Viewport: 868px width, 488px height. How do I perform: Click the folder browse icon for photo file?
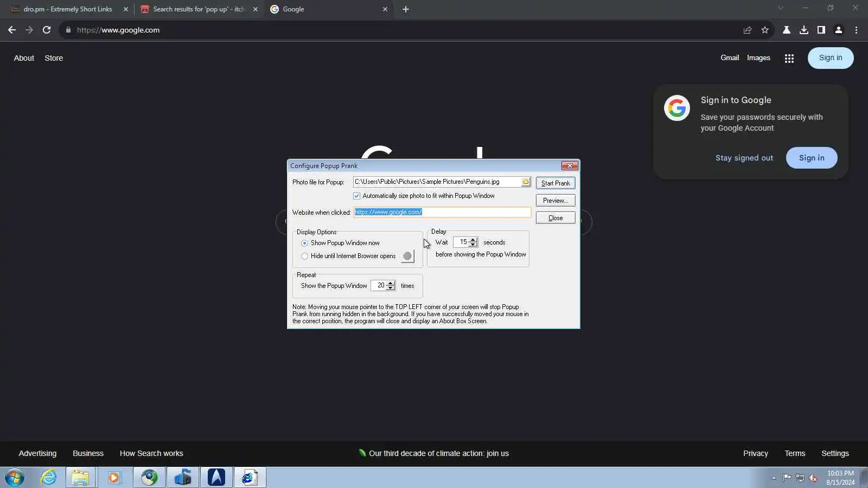coord(526,182)
